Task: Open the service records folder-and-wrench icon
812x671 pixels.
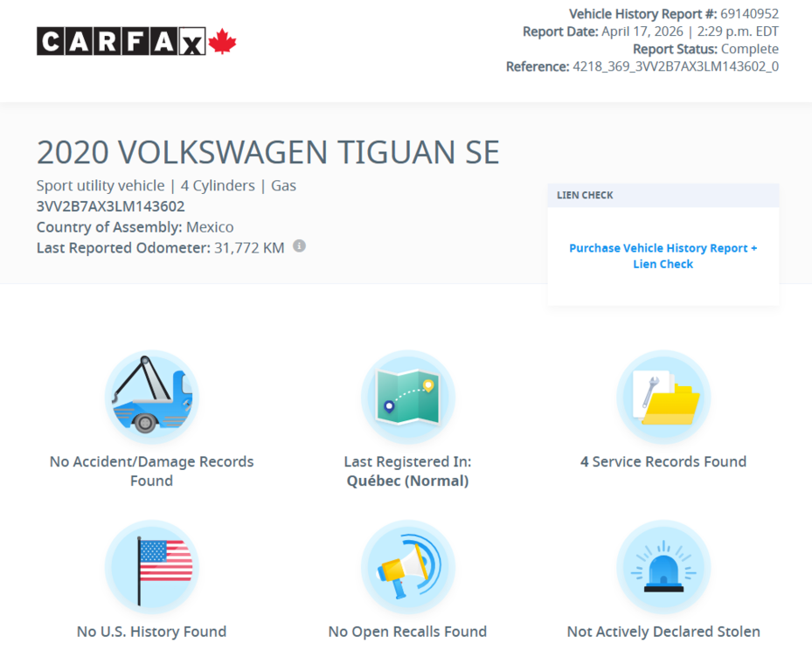Action: point(663,396)
